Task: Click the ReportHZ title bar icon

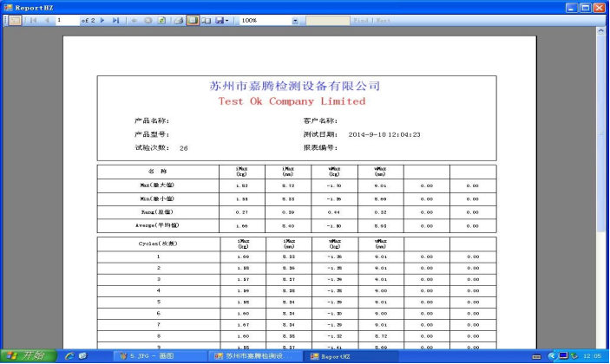Action: pos(8,8)
